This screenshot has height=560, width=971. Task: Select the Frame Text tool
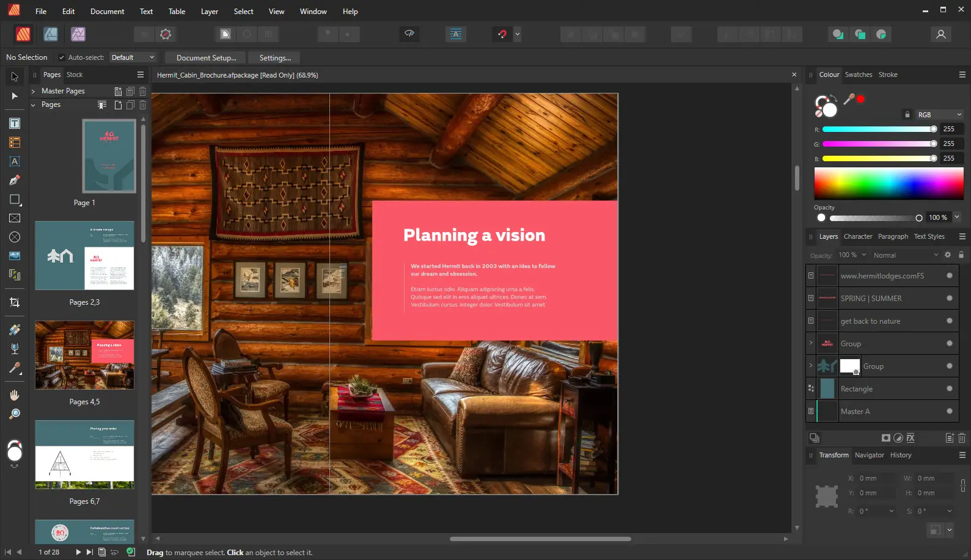(x=15, y=123)
